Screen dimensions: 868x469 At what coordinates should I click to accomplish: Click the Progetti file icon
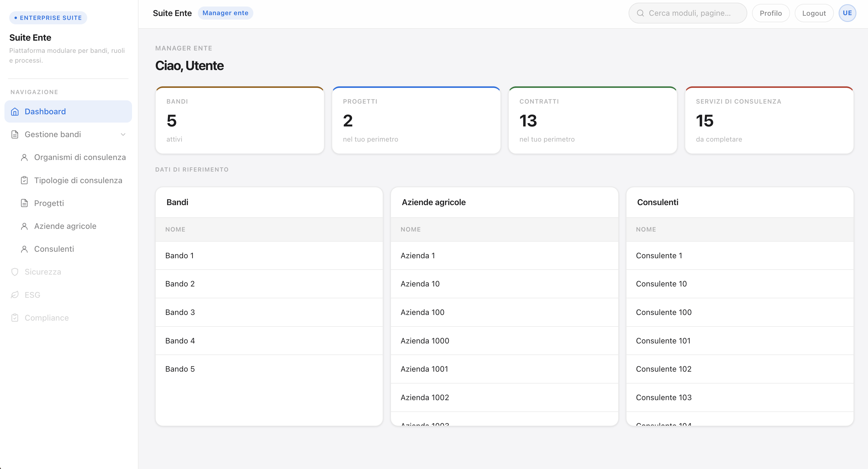point(24,203)
